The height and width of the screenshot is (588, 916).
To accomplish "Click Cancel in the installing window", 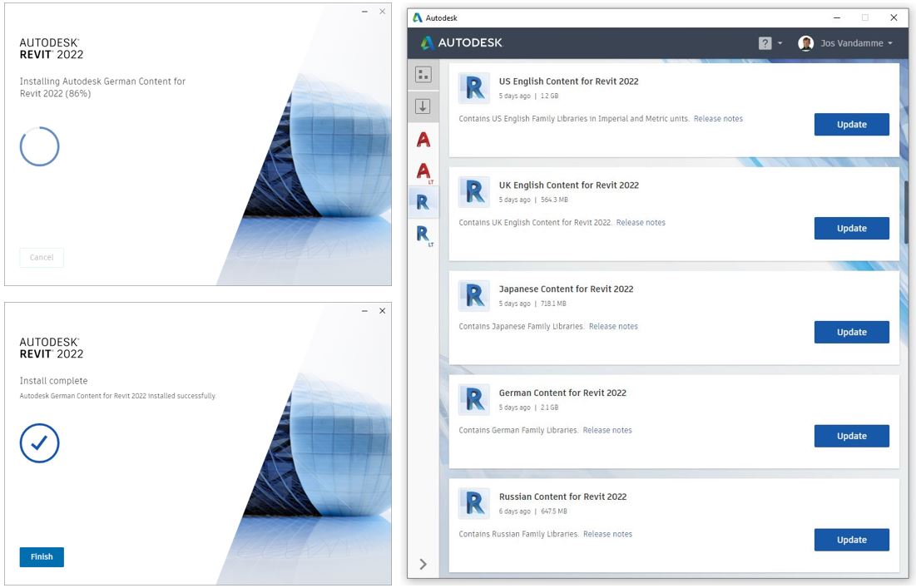I will pyautogui.click(x=42, y=258).
